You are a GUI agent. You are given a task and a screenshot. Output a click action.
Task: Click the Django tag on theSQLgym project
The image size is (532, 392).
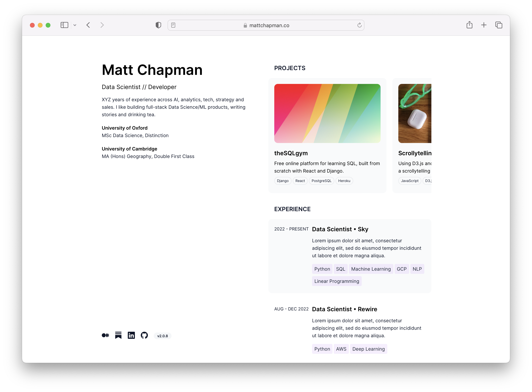click(283, 180)
